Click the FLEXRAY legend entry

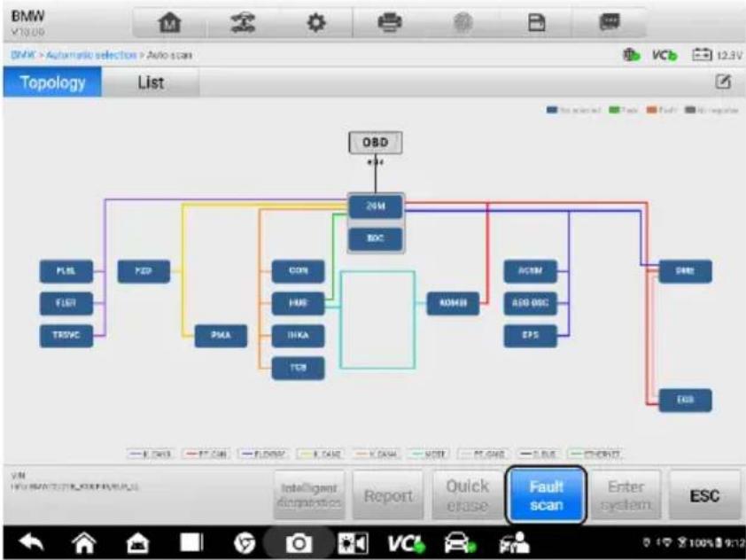[262, 454]
